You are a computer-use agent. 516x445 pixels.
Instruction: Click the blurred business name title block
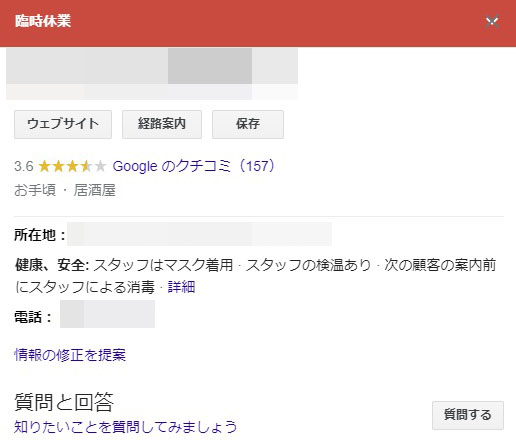[152, 74]
